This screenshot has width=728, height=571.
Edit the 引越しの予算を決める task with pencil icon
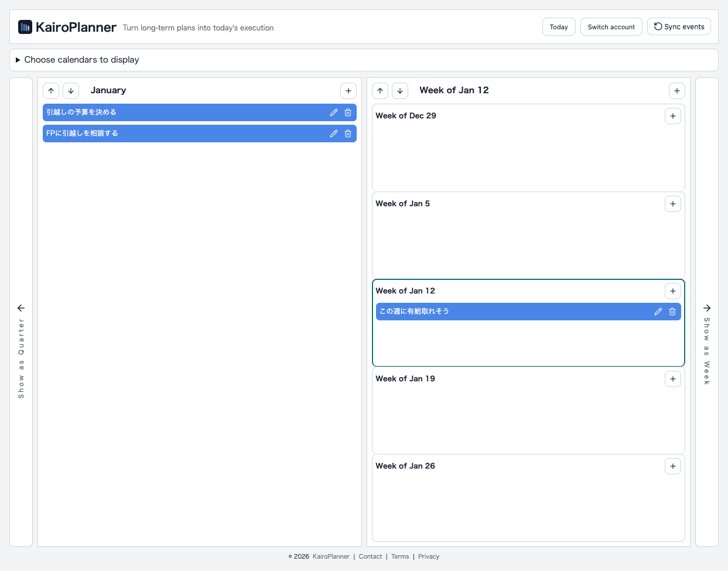[333, 112]
